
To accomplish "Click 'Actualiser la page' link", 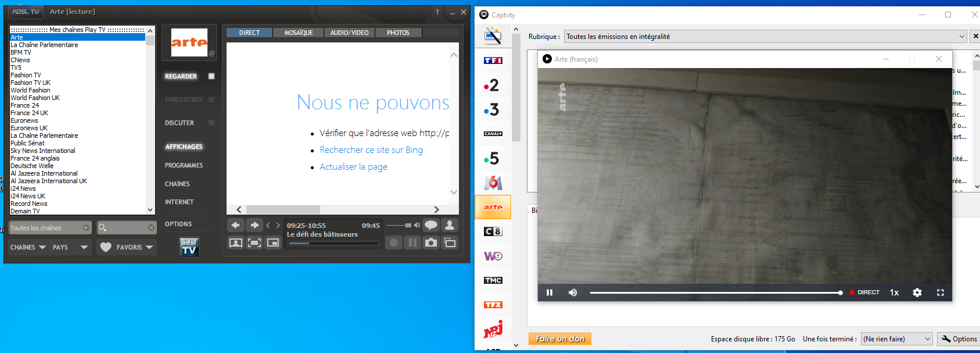I will (353, 167).
